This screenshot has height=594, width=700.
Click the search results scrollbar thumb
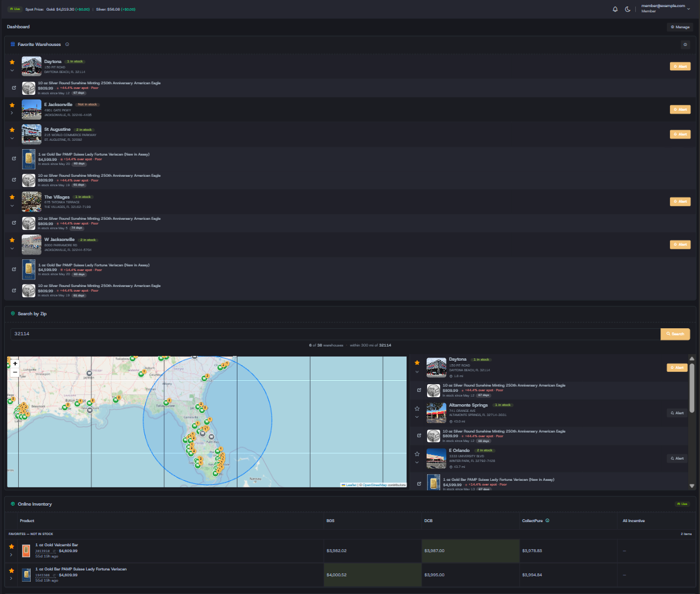coord(692,388)
